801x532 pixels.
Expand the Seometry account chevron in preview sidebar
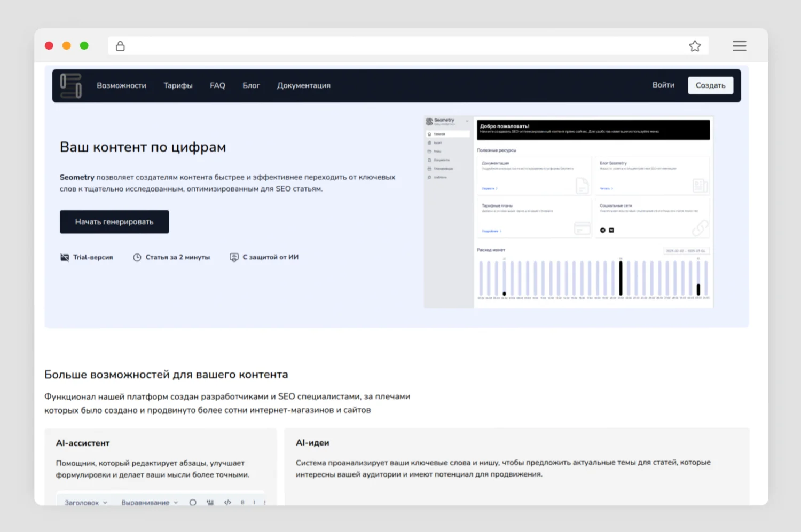point(467,121)
